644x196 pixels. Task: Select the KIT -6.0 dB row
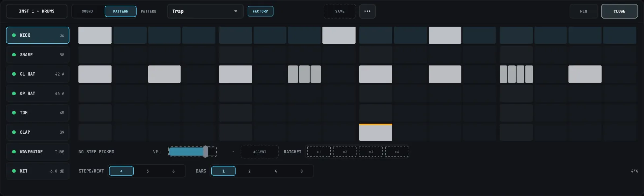click(x=38, y=171)
